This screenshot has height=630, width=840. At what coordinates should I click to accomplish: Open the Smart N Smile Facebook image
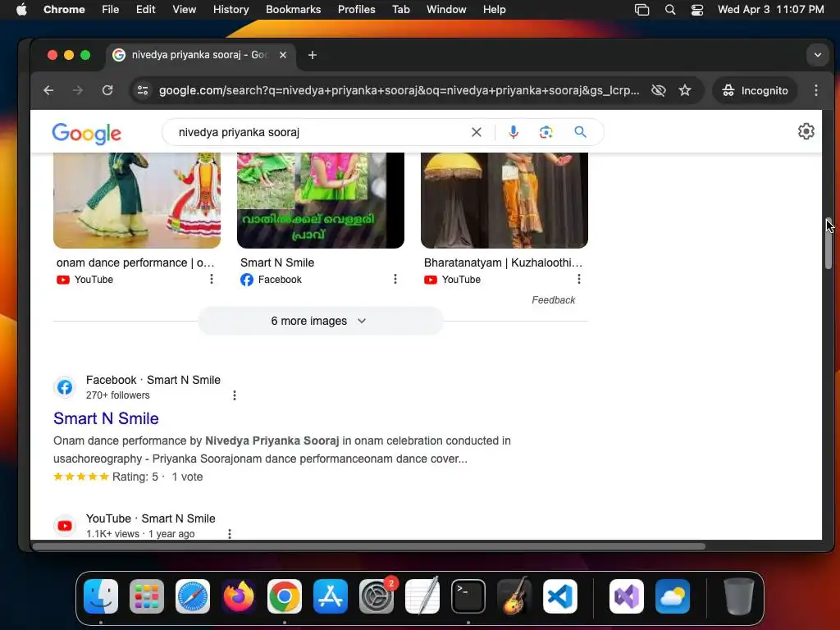click(321, 200)
